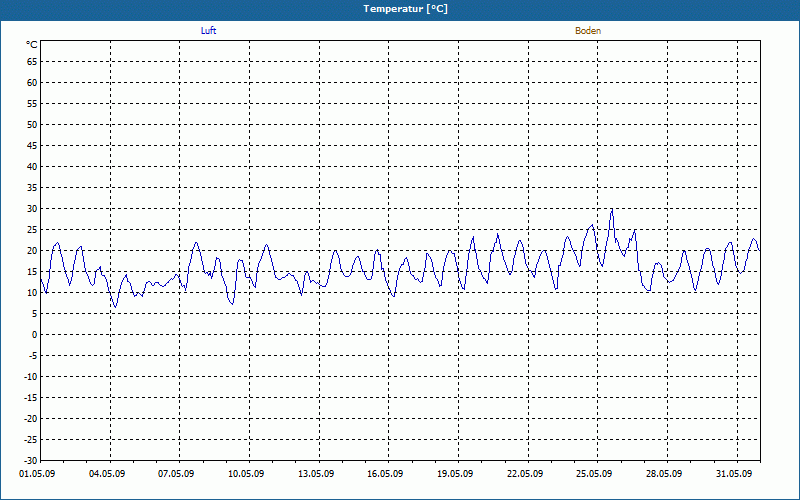800x500 pixels.
Task: Click the 04.05.09 date label
Action: click(107, 474)
